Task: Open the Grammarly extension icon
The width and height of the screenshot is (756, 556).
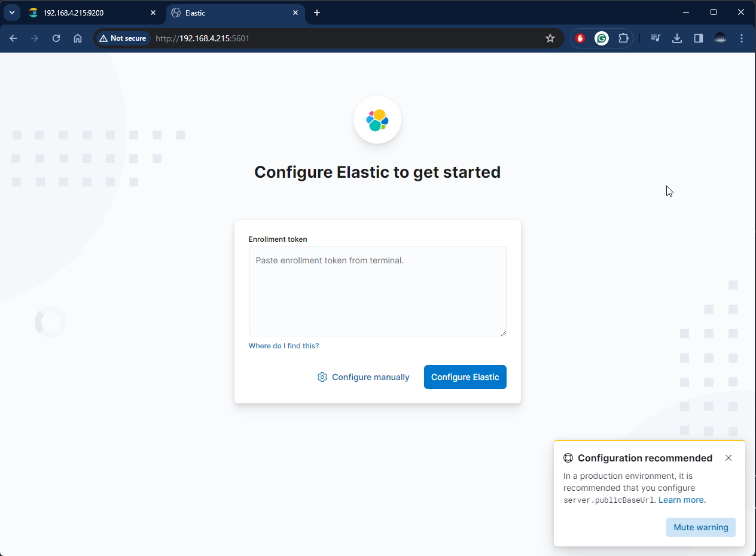Action: click(x=602, y=38)
